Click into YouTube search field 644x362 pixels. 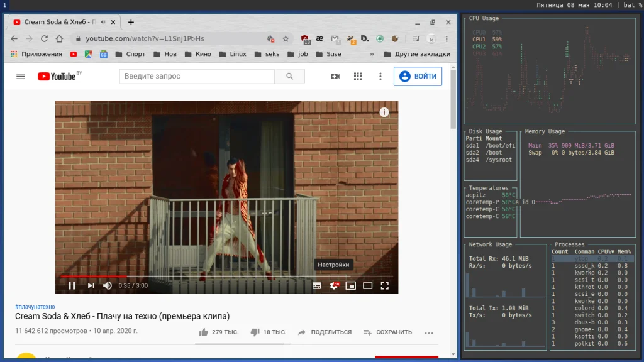(196, 76)
